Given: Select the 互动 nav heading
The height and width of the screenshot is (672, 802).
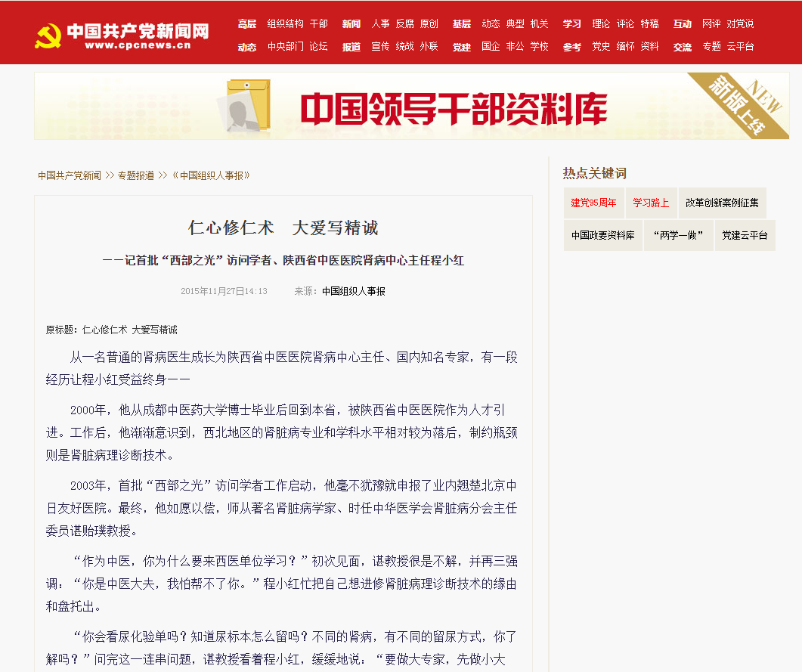Looking at the screenshot, I should point(683,23).
